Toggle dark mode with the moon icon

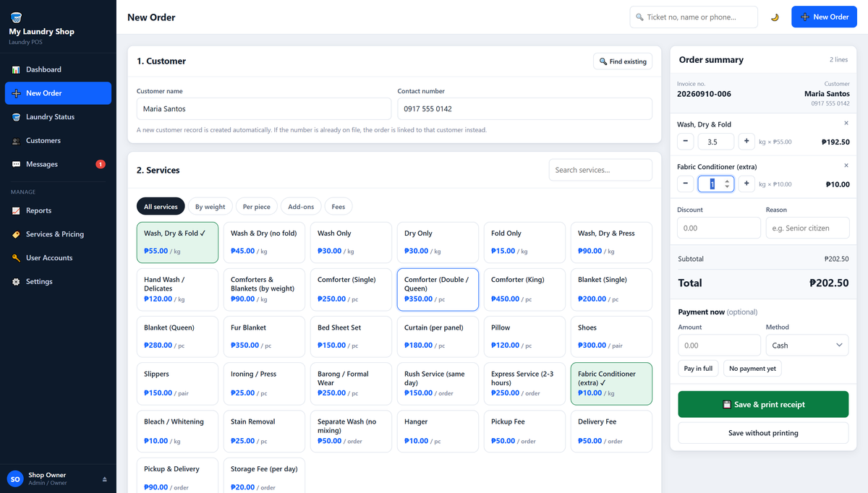[x=775, y=17]
